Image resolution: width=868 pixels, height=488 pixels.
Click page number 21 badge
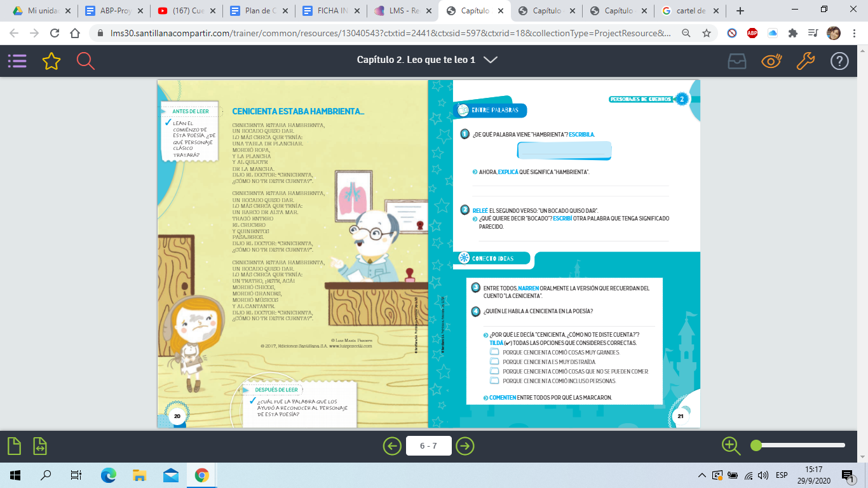pyautogui.click(x=681, y=416)
